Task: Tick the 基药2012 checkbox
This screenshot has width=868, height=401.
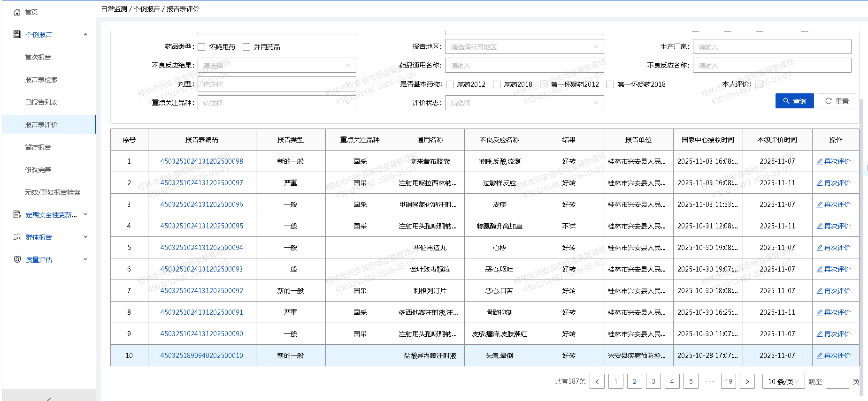Action: (x=450, y=84)
